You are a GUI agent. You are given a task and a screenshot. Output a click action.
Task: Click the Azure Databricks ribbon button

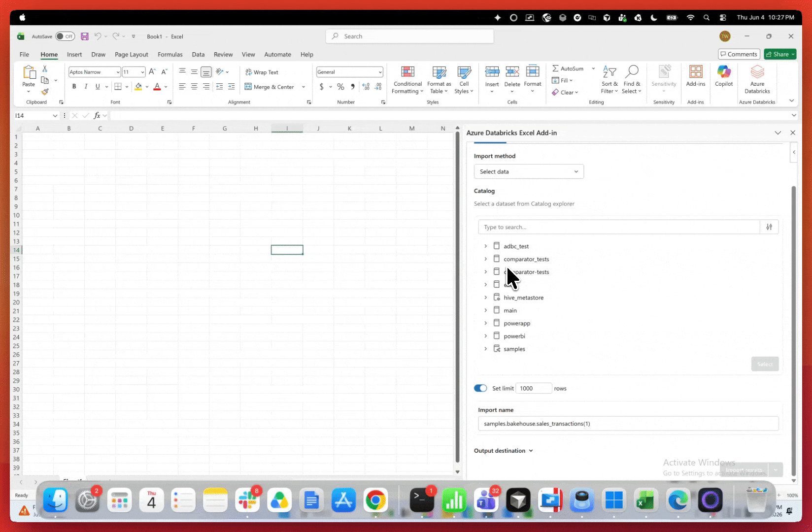point(757,79)
